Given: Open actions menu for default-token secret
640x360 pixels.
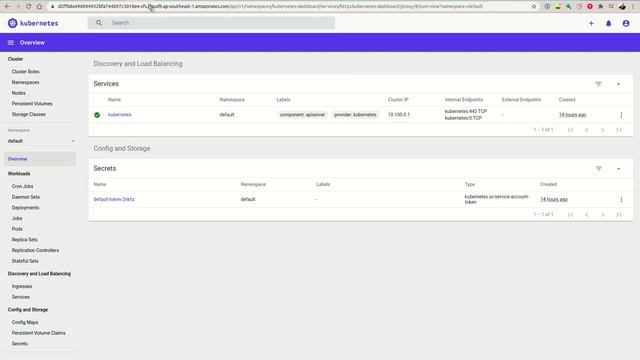Looking at the screenshot, I should (621, 200).
